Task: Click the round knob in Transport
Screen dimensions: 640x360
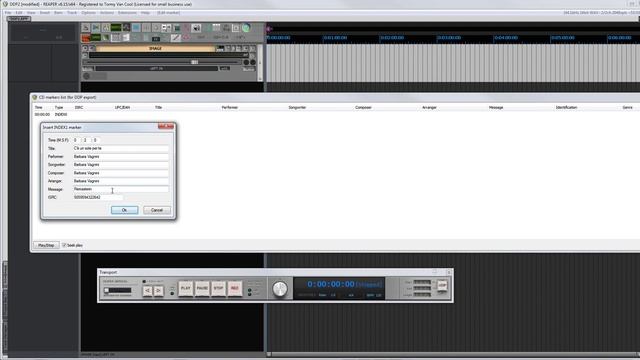Action: (280, 289)
